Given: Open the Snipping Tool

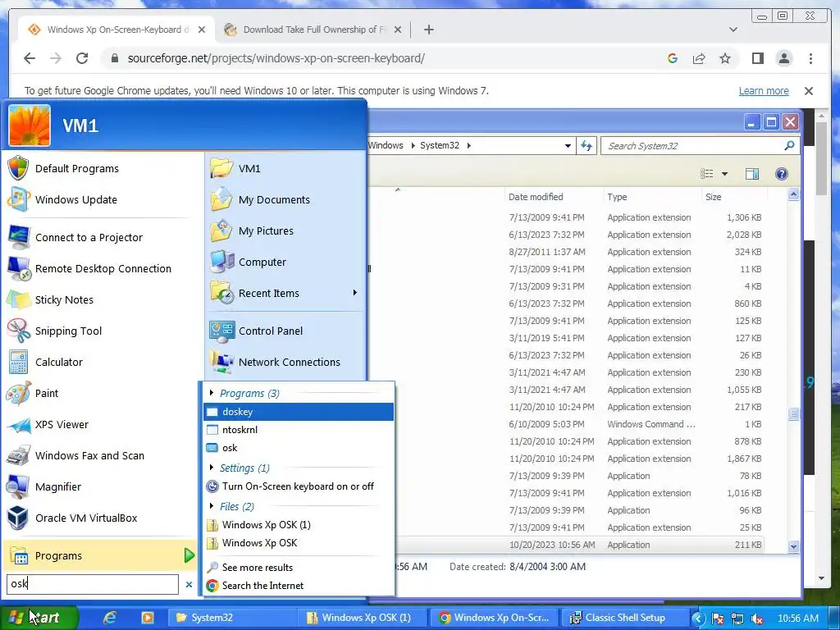Looking at the screenshot, I should tap(68, 331).
